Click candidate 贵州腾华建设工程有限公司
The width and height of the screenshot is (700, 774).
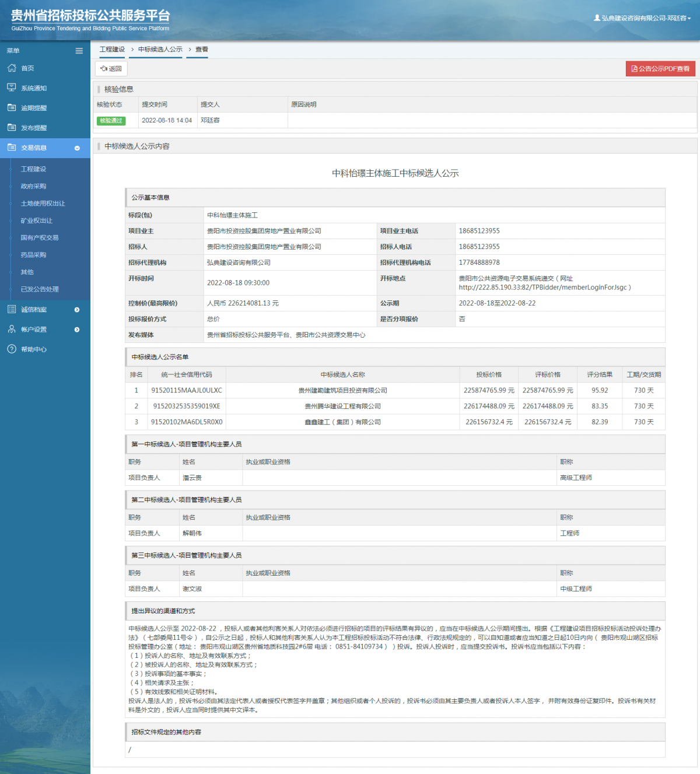pyautogui.click(x=342, y=406)
